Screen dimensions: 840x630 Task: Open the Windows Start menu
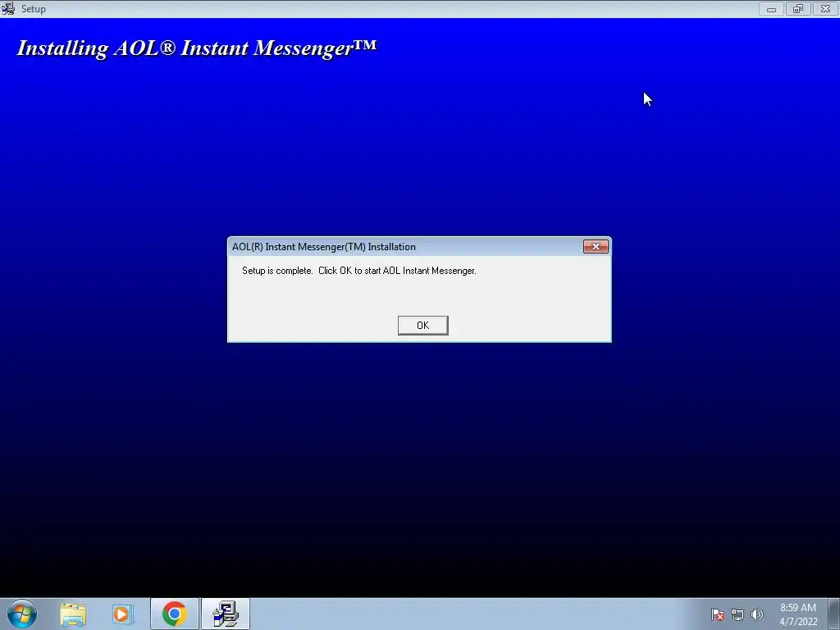point(22,614)
